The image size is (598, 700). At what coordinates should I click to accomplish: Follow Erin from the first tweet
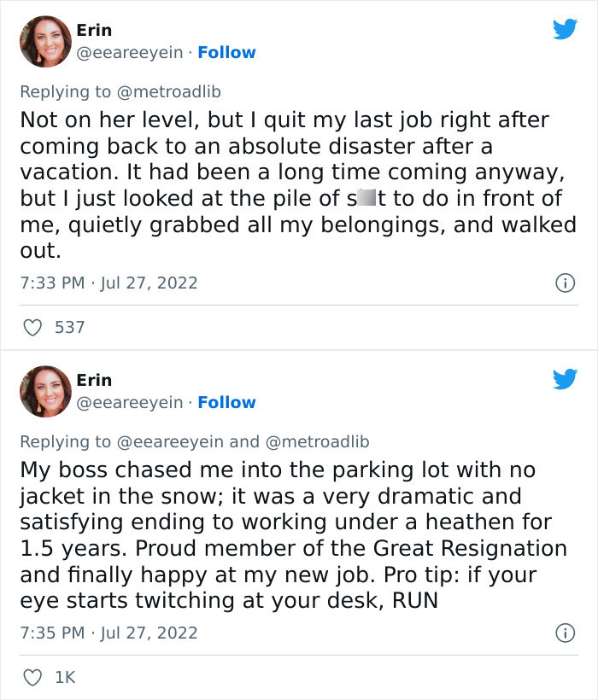(226, 53)
